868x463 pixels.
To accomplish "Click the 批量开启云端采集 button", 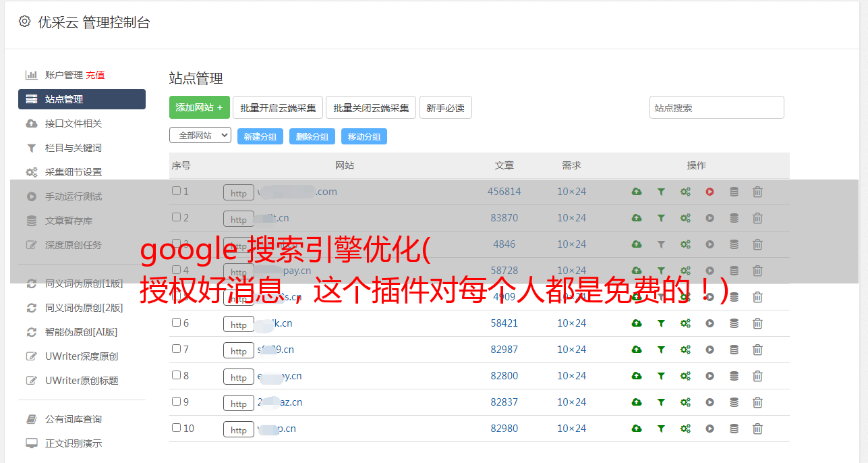I will (x=278, y=107).
